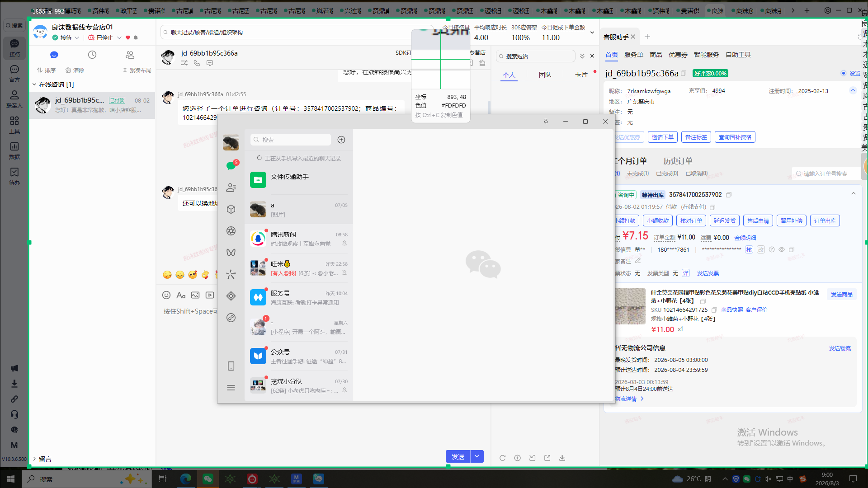Viewport: 868px width, 488px height.
Task: Switch to the 智能服务 tab
Action: click(707, 55)
